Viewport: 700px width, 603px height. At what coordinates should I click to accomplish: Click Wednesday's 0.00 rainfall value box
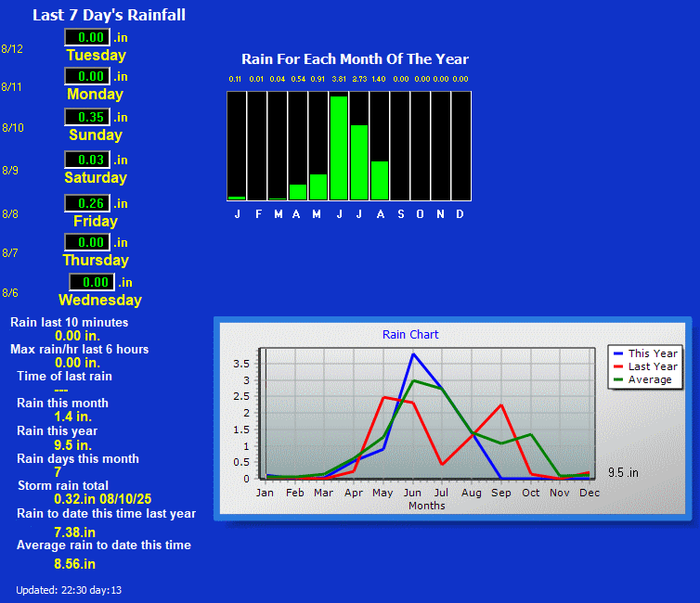point(92,282)
